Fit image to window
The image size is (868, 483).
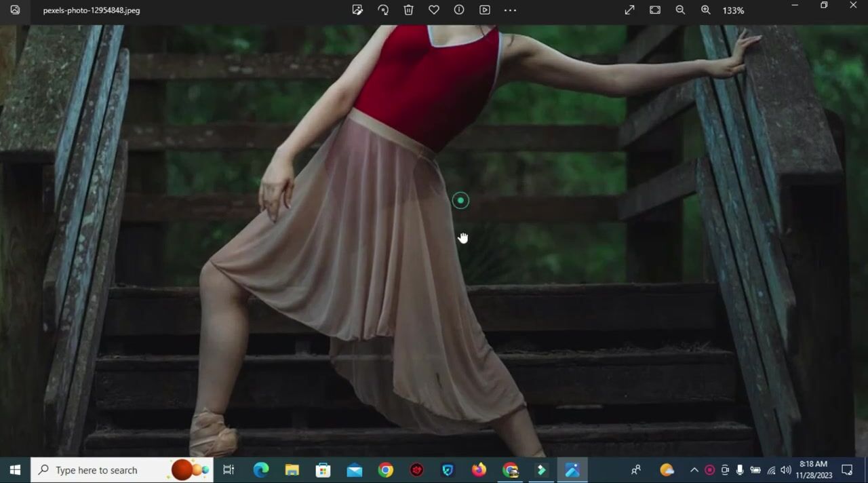[655, 10]
